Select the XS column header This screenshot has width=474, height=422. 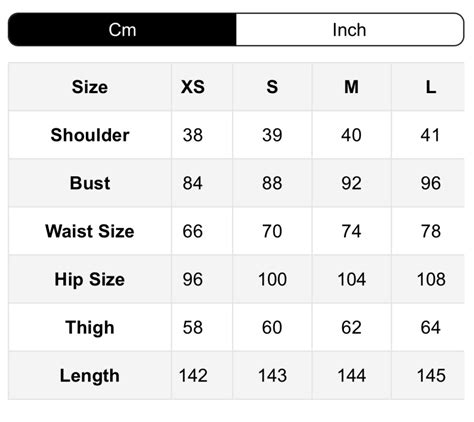(193, 87)
